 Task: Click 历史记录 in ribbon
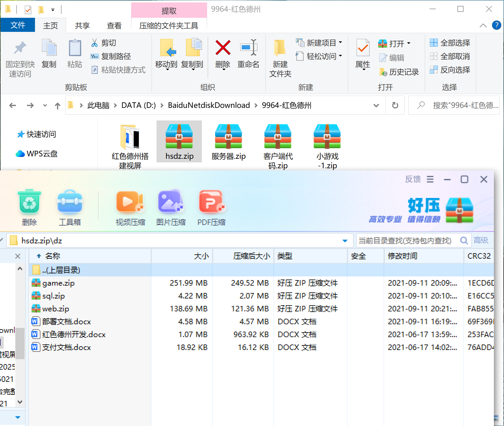(x=399, y=72)
